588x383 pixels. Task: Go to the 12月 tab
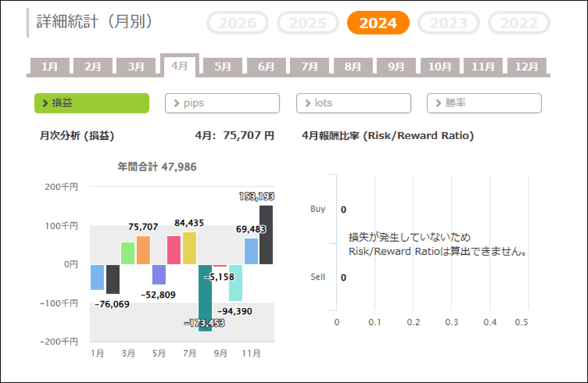pos(527,67)
